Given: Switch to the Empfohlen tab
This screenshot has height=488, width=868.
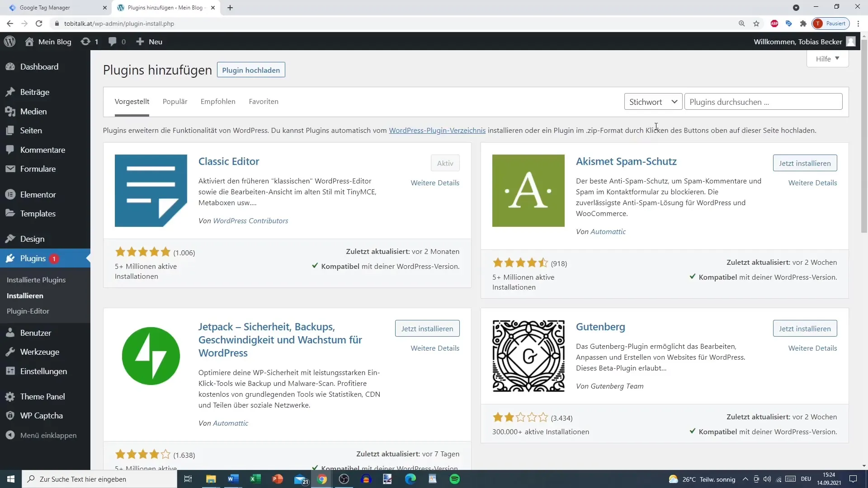Looking at the screenshot, I should click(218, 102).
